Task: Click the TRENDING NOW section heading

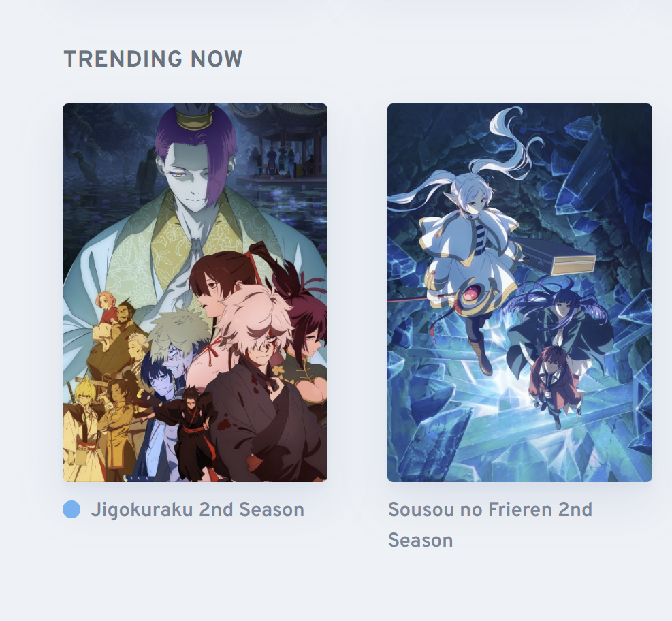Action: click(x=153, y=59)
